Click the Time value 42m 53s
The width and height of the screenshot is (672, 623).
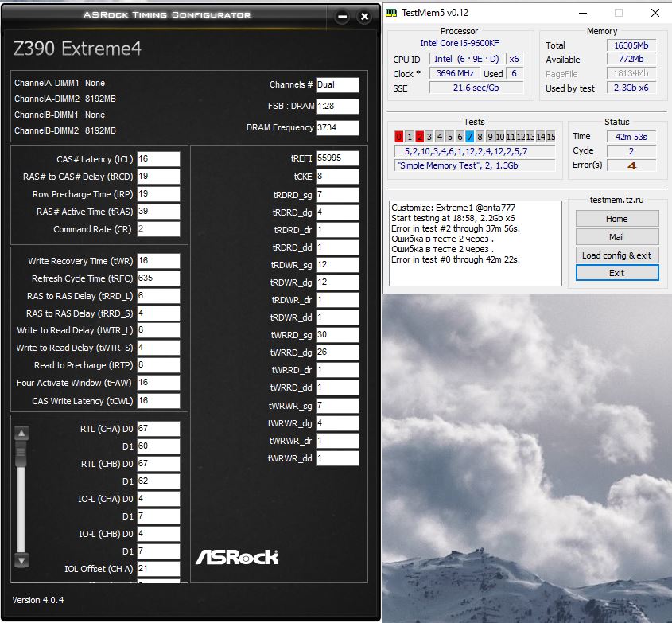coord(631,137)
